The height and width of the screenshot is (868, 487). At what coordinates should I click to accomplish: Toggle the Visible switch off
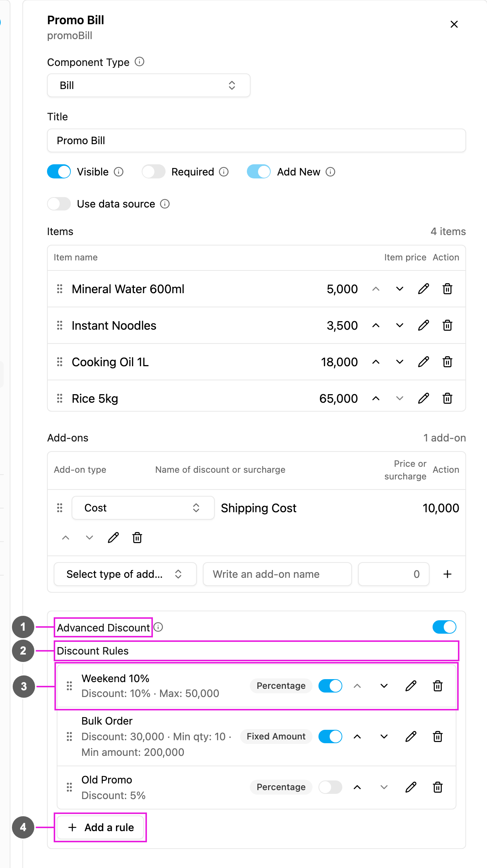click(x=59, y=172)
